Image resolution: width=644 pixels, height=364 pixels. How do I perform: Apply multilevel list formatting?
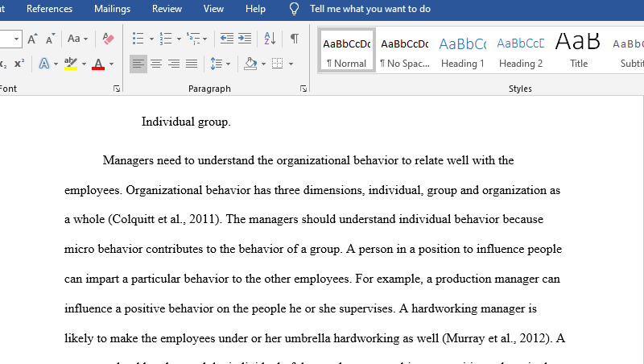tap(193, 39)
